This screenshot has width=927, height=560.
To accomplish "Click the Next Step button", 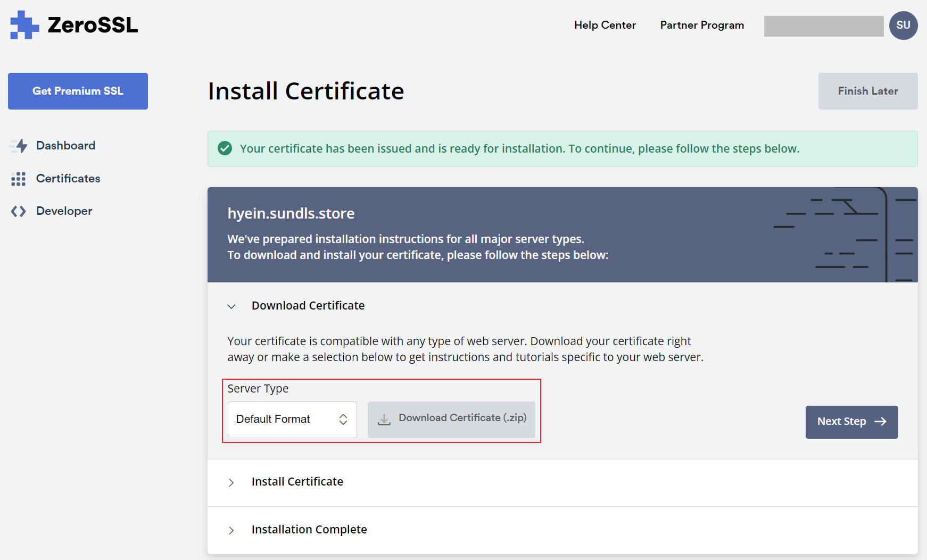I will point(851,422).
